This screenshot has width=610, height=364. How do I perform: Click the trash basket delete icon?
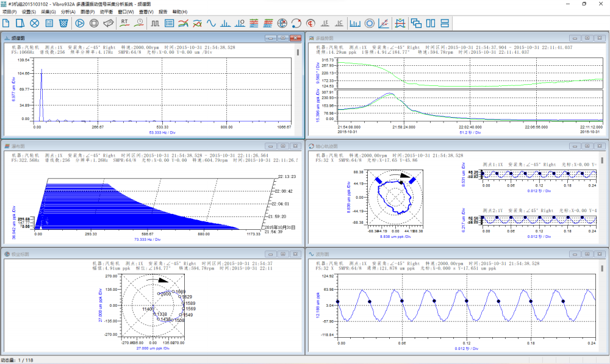click(x=63, y=23)
